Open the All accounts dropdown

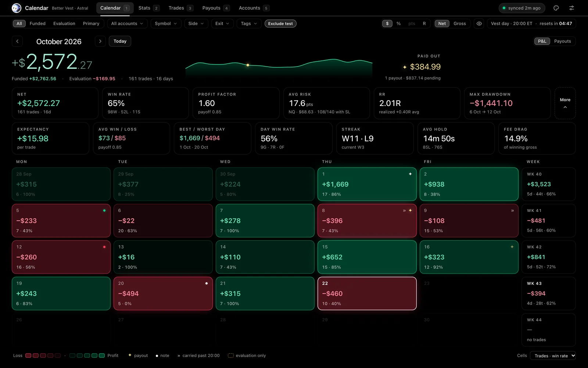pyautogui.click(x=127, y=24)
